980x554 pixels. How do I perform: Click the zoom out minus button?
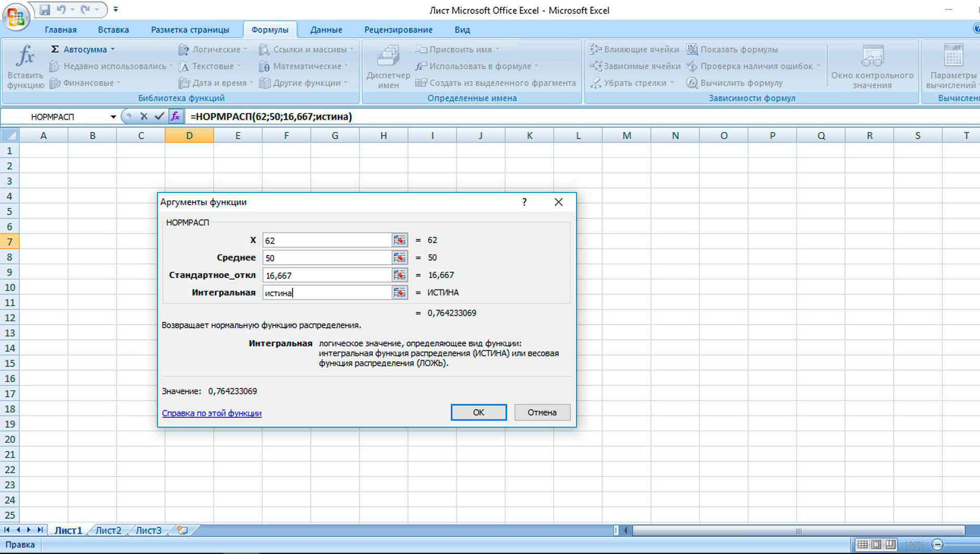point(937,545)
